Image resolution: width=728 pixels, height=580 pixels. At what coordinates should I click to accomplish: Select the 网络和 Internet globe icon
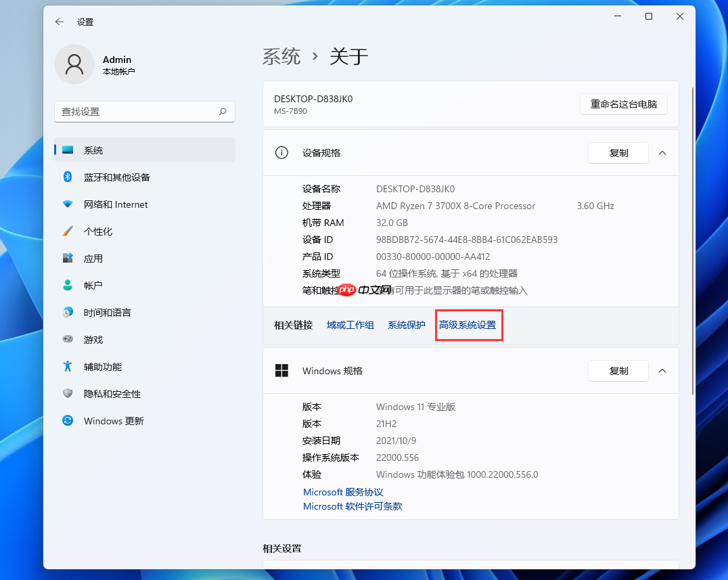67,204
